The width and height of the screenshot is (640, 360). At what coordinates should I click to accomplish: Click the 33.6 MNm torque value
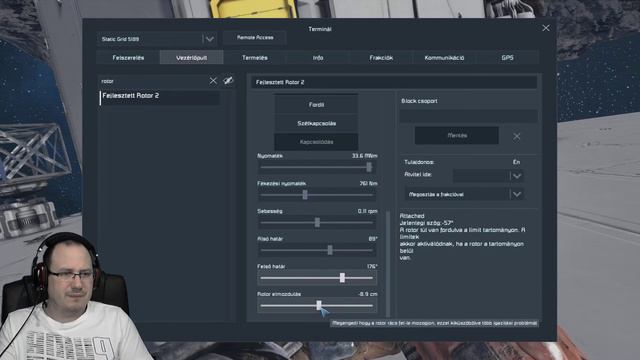pyautogui.click(x=364, y=156)
